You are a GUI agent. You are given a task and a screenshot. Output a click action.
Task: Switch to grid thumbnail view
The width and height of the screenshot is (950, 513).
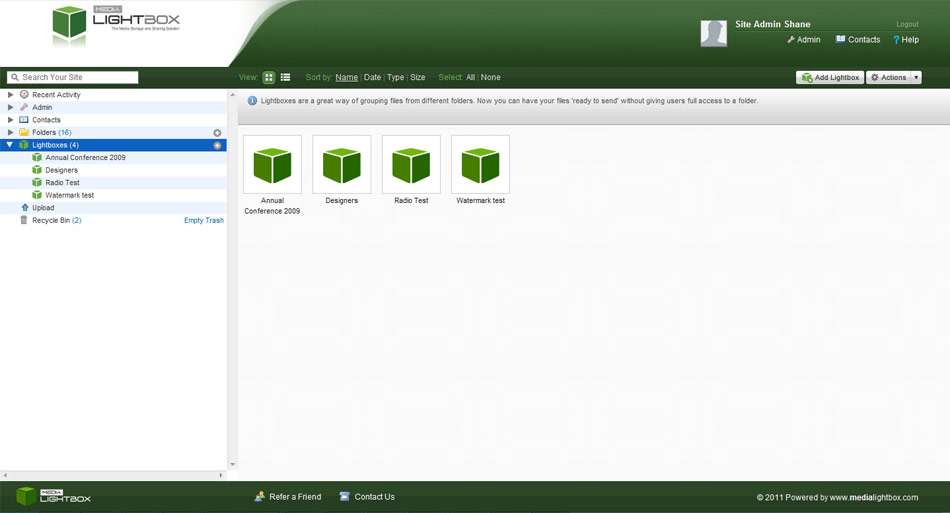click(x=269, y=77)
